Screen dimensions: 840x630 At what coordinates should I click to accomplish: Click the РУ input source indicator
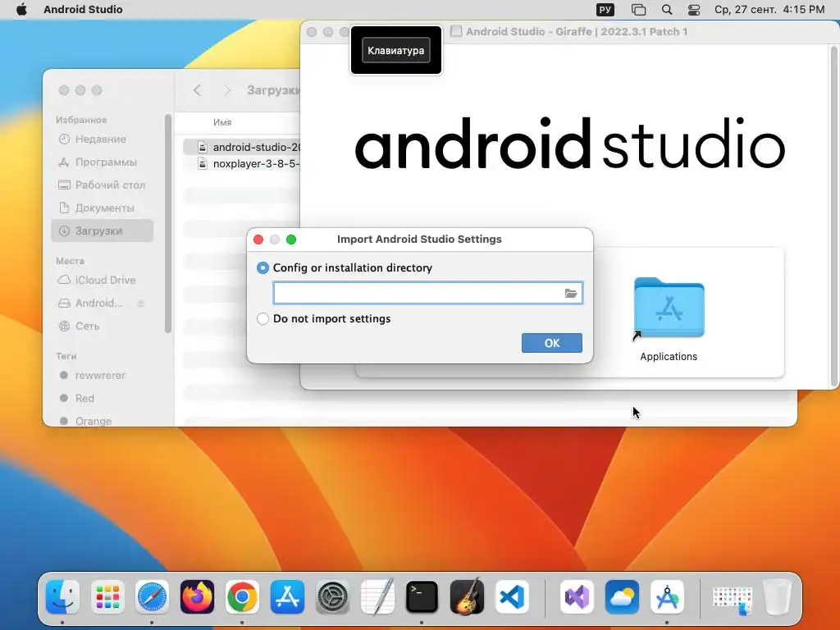coord(605,10)
